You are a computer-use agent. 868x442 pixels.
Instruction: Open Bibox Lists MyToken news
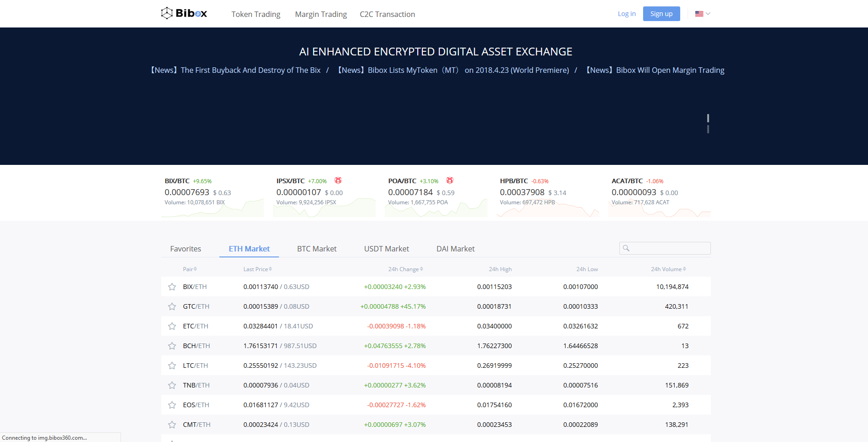point(453,70)
